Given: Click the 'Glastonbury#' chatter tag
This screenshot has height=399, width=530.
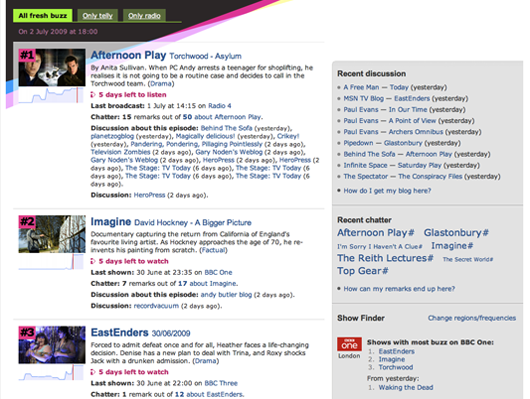Looking at the screenshot, I should (456, 233).
